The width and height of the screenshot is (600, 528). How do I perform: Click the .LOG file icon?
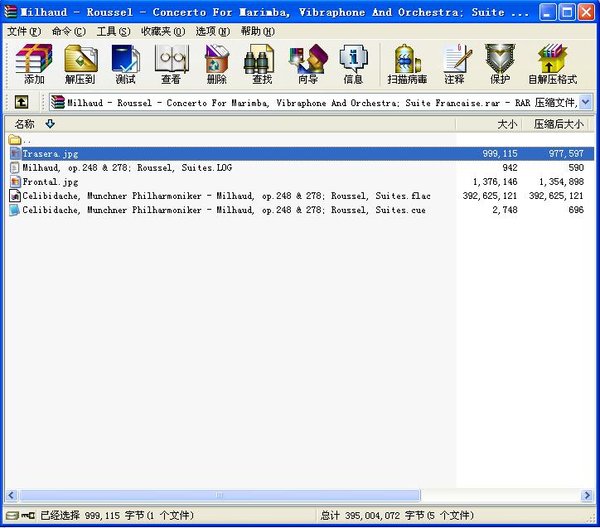15,168
